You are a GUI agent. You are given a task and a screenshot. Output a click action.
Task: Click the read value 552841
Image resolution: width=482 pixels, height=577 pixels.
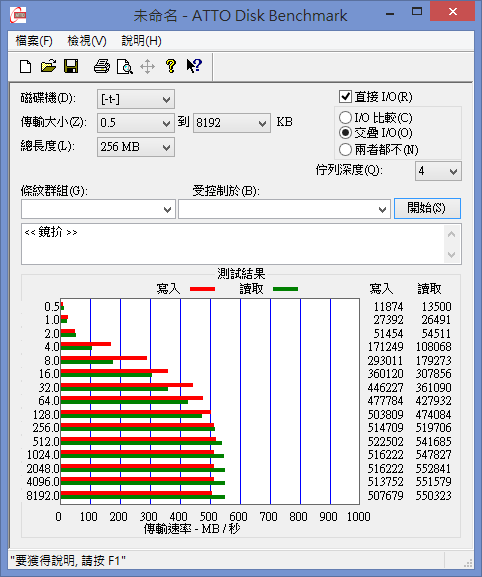[x=433, y=469]
